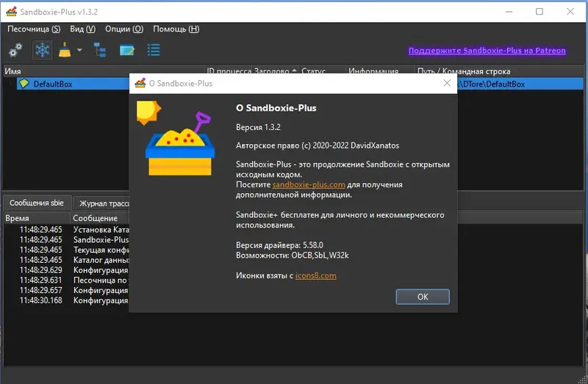The height and width of the screenshot is (384, 588).
Task: Open the Помощь (H) menu
Action: click(176, 29)
